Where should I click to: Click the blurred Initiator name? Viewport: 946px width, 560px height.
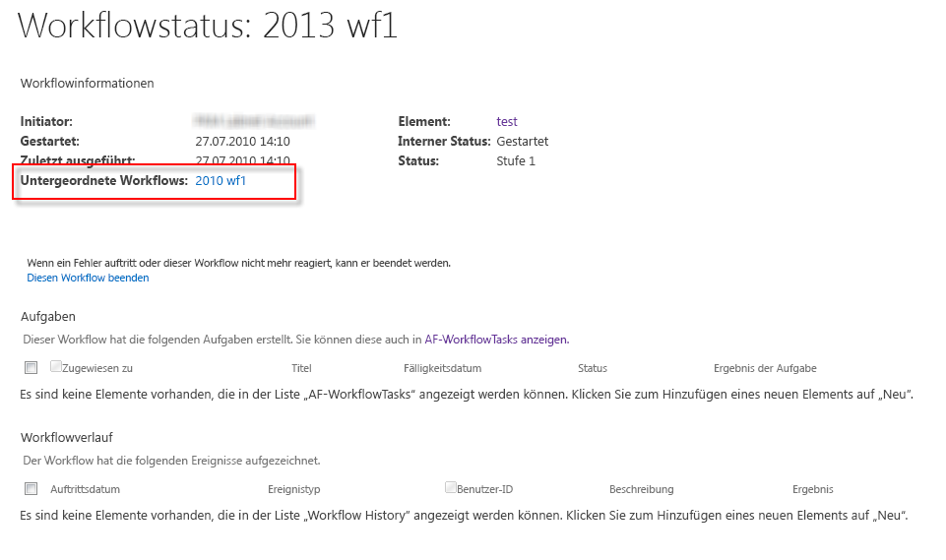254,121
